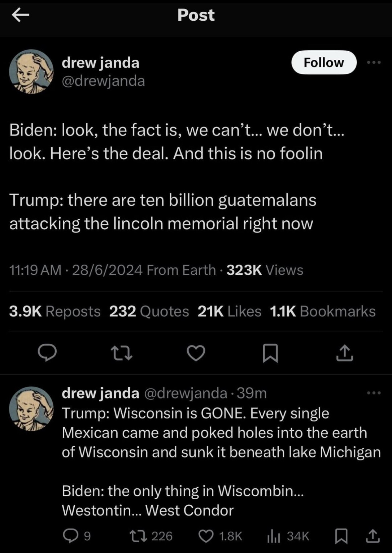Viewport: 392px width, 553px height.
Task: View the 232 Quotes list
Action: pos(149,311)
